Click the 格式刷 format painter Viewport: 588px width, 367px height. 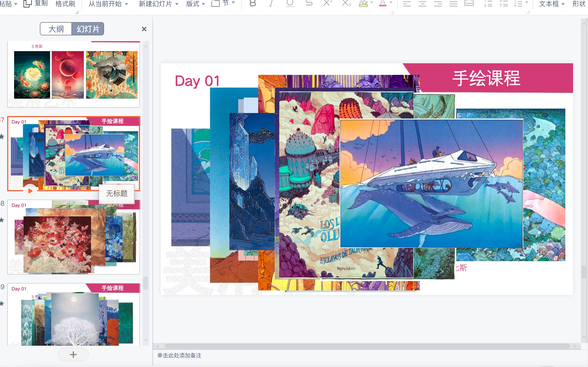click(x=65, y=4)
